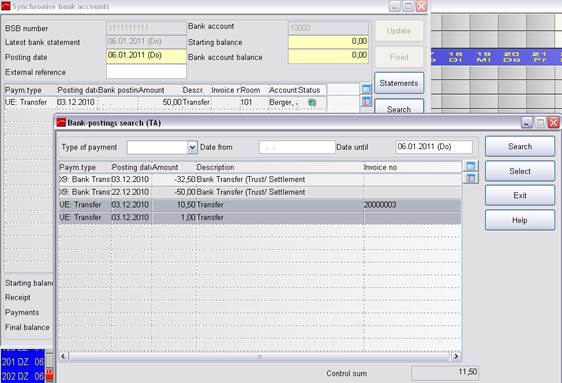Click the Starting balance field
Screen dimensions: 562x383
(328, 42)
